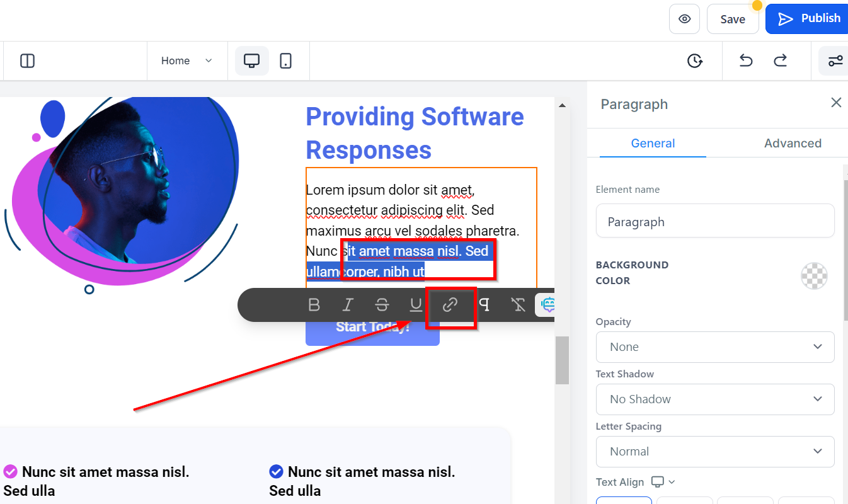Toggle the preview eye icon
The height and width of the screenshot is (504, 848).
coord(685,19)
